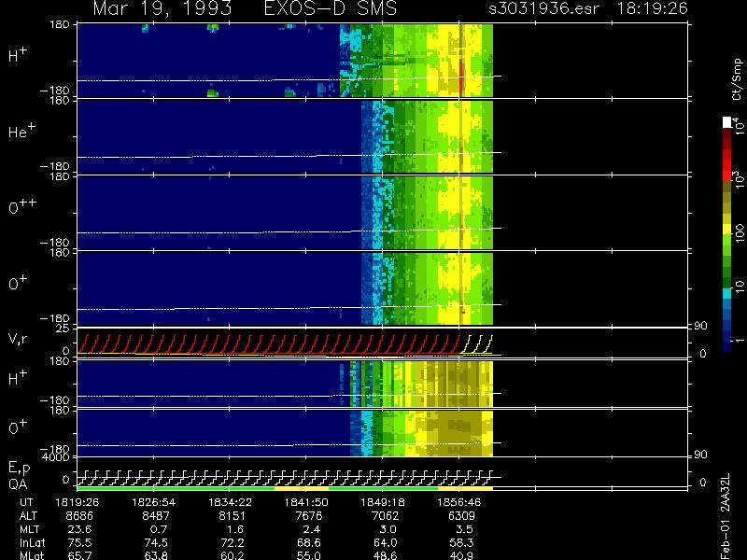Select the "Ct/Smp" color bar unit label
The width and height of the screenshot is (747, 560).
tap(737, 79)
